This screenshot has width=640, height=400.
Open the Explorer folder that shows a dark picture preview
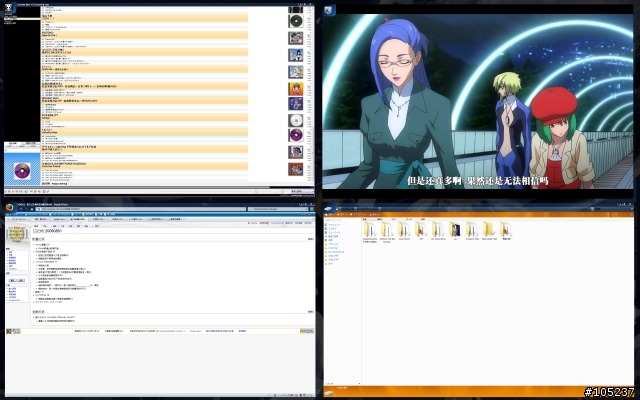[455, 229]
